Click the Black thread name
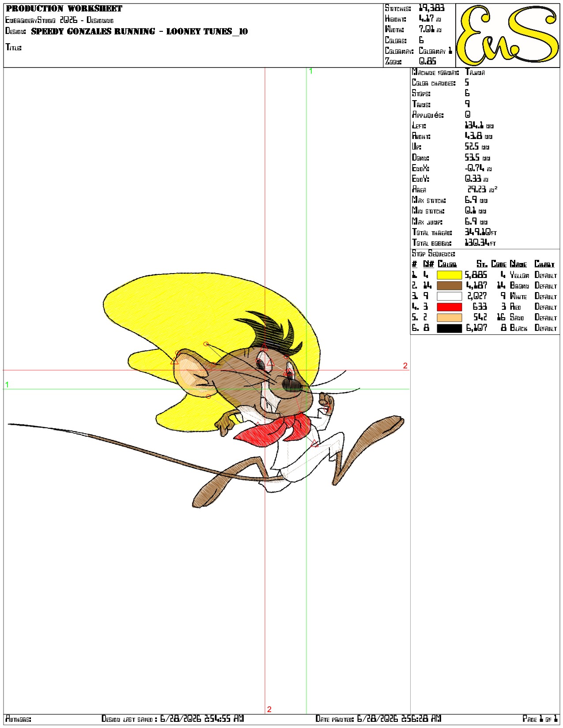This screenshot has height=728, width=563. (x=518, y=328)
